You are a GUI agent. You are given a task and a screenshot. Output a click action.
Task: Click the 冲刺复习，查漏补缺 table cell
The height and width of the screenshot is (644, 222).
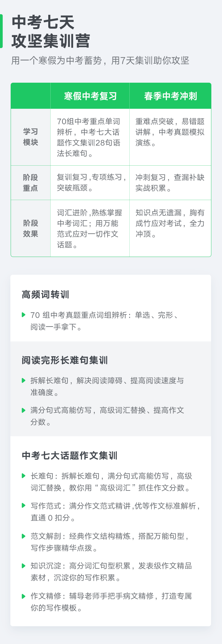pyautogui.click(x=170, y=183)
